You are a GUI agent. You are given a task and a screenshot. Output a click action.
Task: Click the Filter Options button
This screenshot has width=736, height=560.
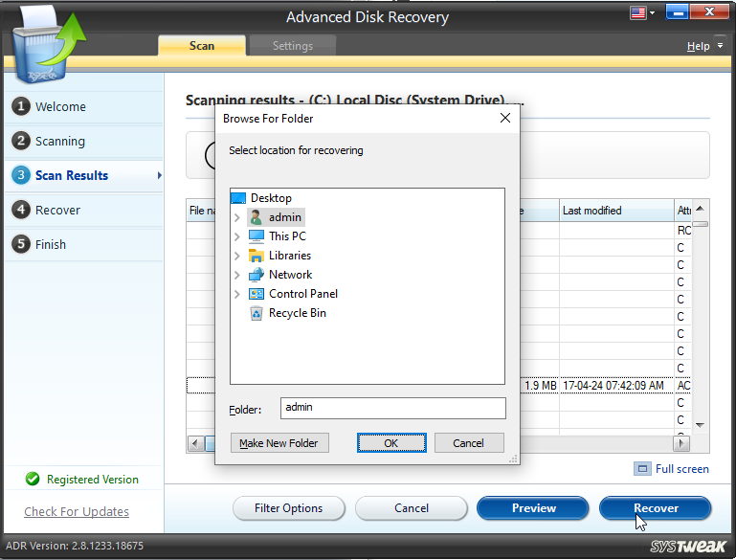pyautogui.click(x=289, y=508)
